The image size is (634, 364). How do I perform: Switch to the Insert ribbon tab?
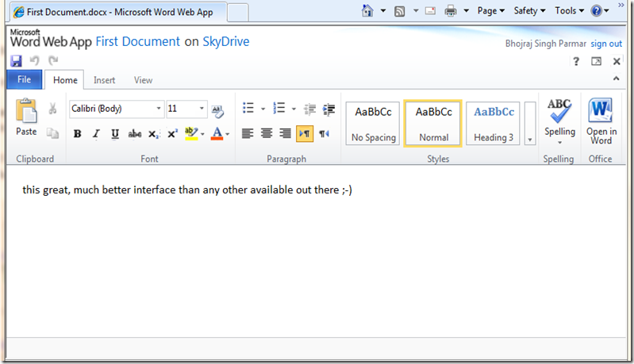[104, 80]
